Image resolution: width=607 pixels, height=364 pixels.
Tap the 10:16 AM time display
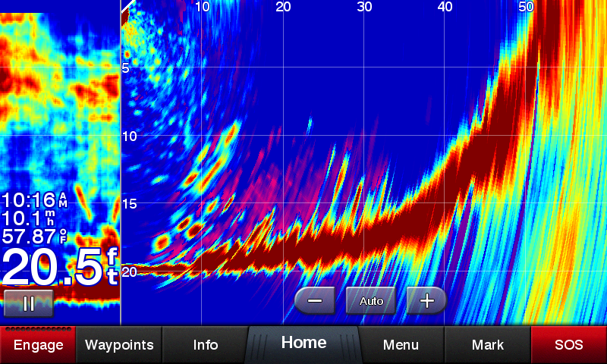click(34, 200)
